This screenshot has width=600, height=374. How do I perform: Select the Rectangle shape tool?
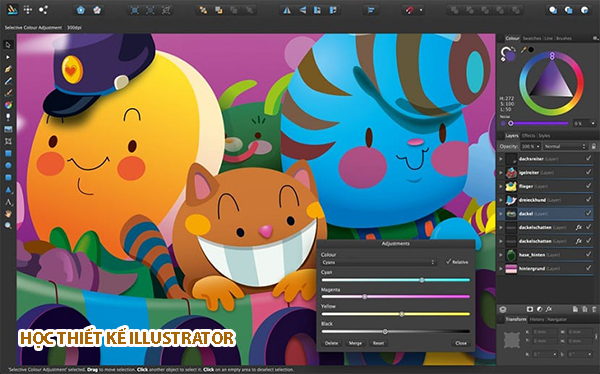pyautogui.click(x=8, y=154)
